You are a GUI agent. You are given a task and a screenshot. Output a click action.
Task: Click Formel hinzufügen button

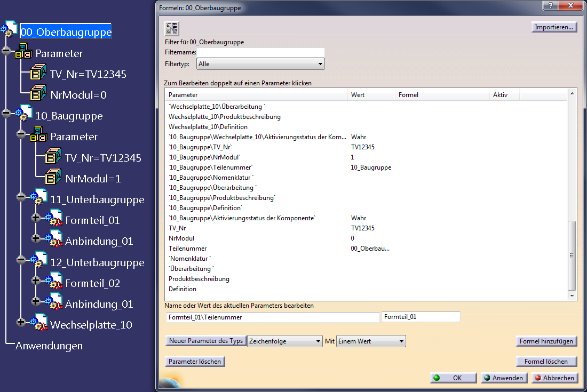coord(546,341)
